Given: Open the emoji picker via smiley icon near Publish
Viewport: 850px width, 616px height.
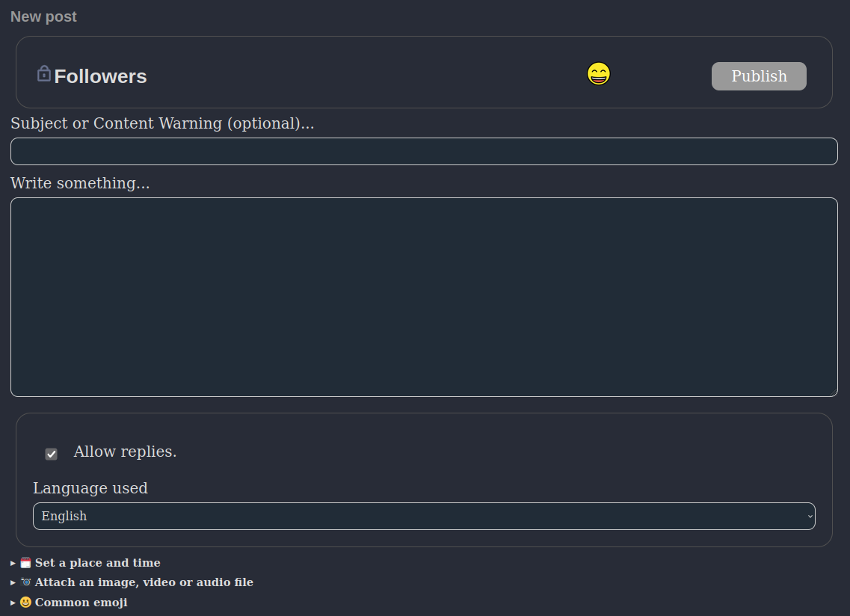Looking at the screenshot, I should click(x=598, y=74).
